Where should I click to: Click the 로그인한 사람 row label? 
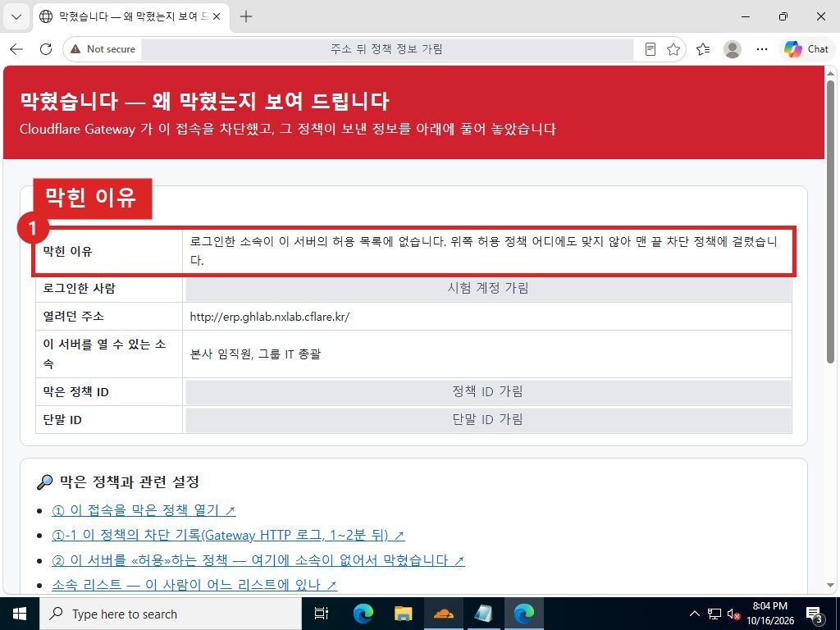(79, 288)
